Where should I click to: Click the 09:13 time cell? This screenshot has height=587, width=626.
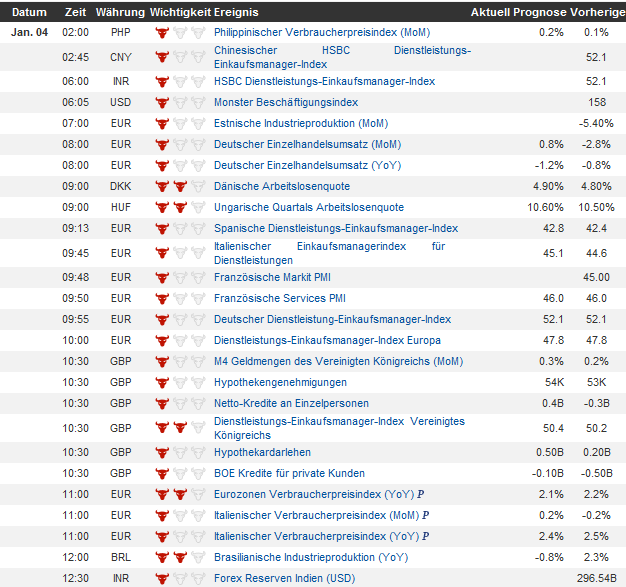click(75, 228)
